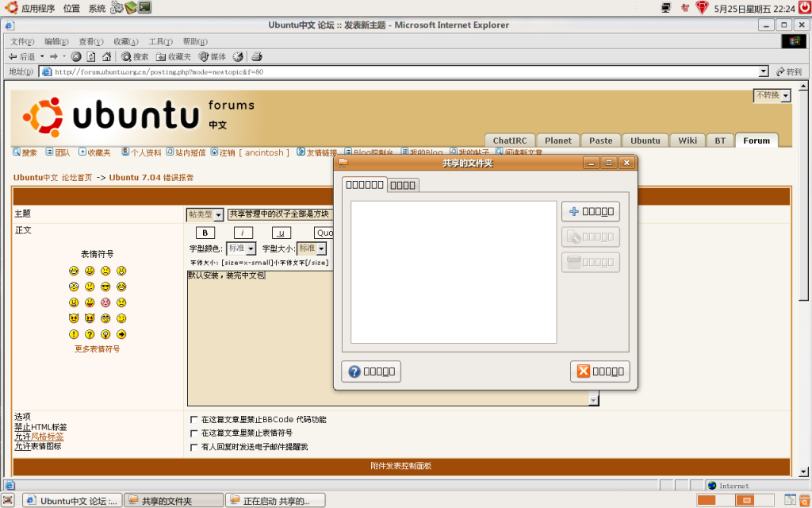Insert the question mark emoticon

pyautogui.click(x=90, y=334)
